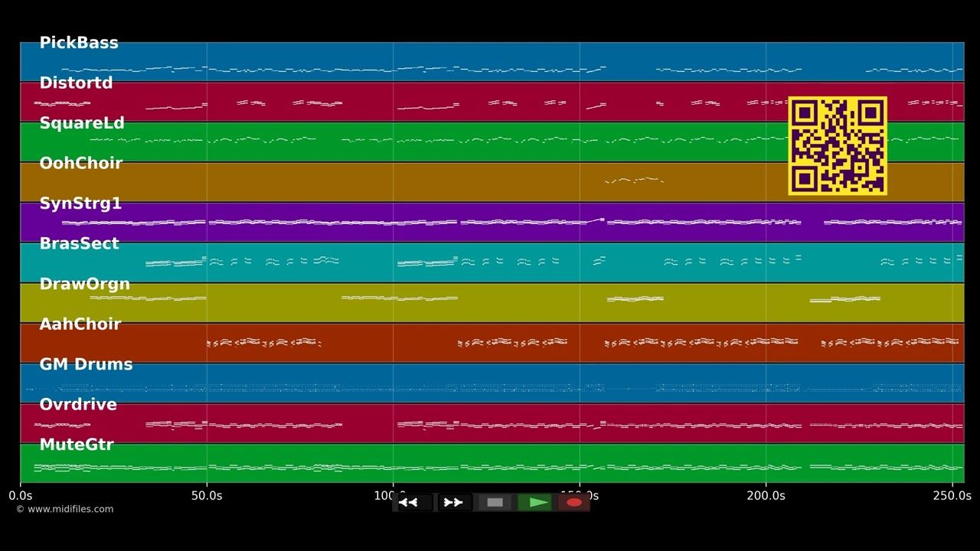Select the GM Drums track label
This screenshot has width=980, height=551.
(86, 364)
